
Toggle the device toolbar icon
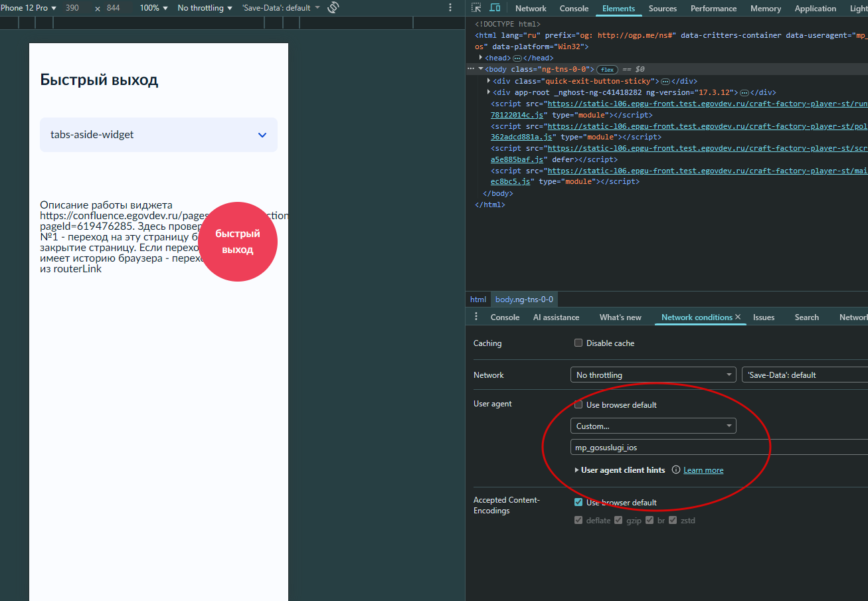(x=495, y=8)
